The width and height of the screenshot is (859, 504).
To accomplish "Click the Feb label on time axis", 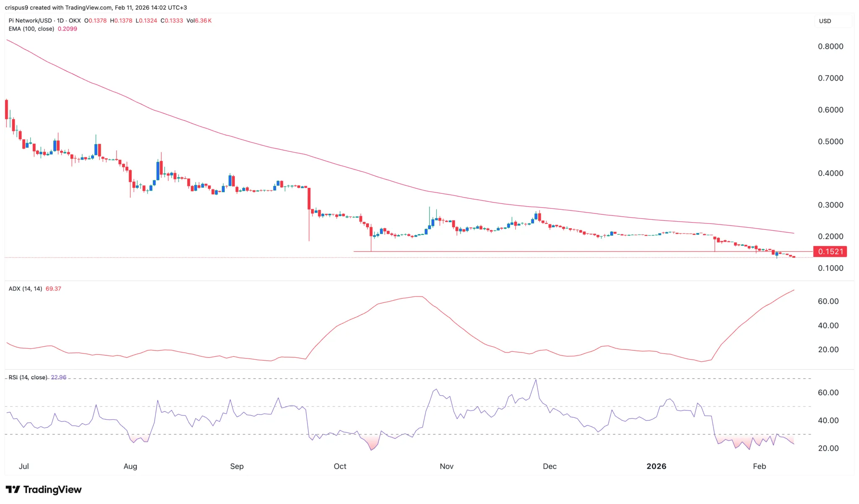I will pyautogui.click(x=759, y=466).
